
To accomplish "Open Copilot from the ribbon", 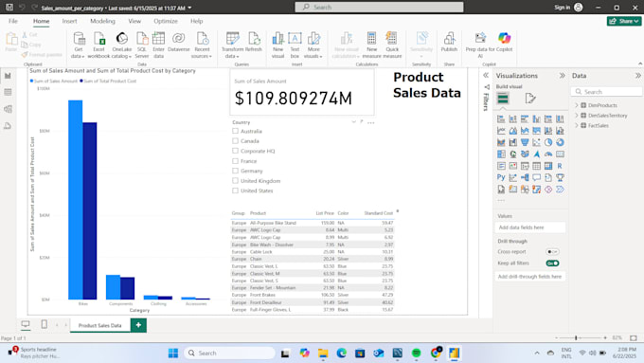I will pyautogui.click(x=505, y=42).
